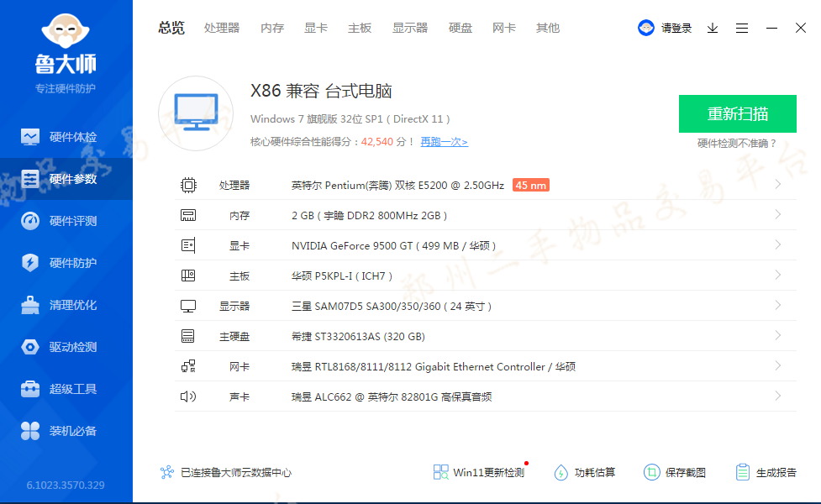Viewport: 821px width, 504px height.
Task: Switch to the 其他 tab
Action: (x=548, y=28)
